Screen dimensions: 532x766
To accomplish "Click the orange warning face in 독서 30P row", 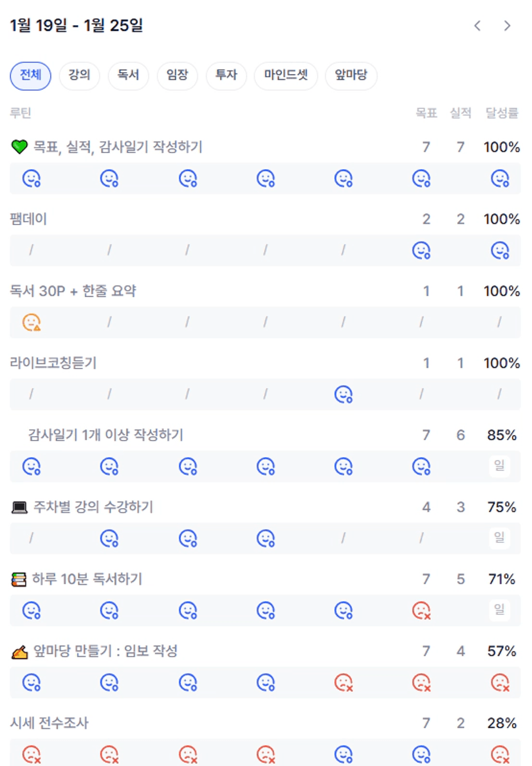I will pyautogui.click(x=32, y=322).
